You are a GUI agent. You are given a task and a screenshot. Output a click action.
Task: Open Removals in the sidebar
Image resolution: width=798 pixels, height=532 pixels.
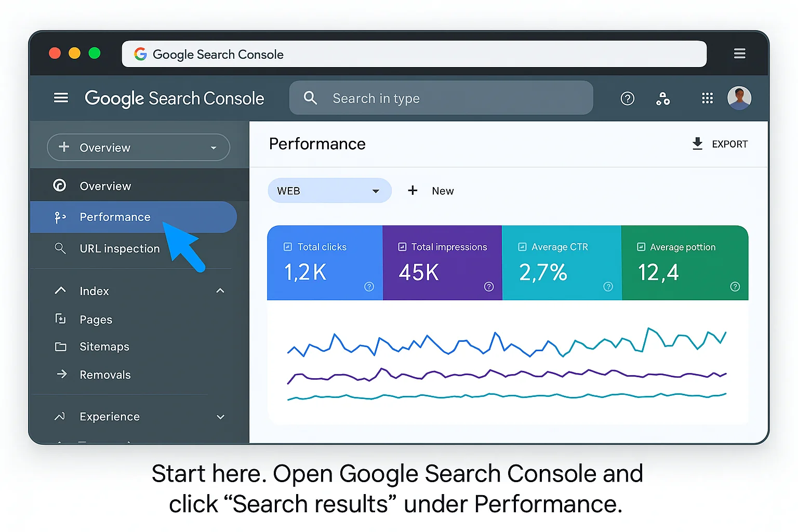[105, 374]
